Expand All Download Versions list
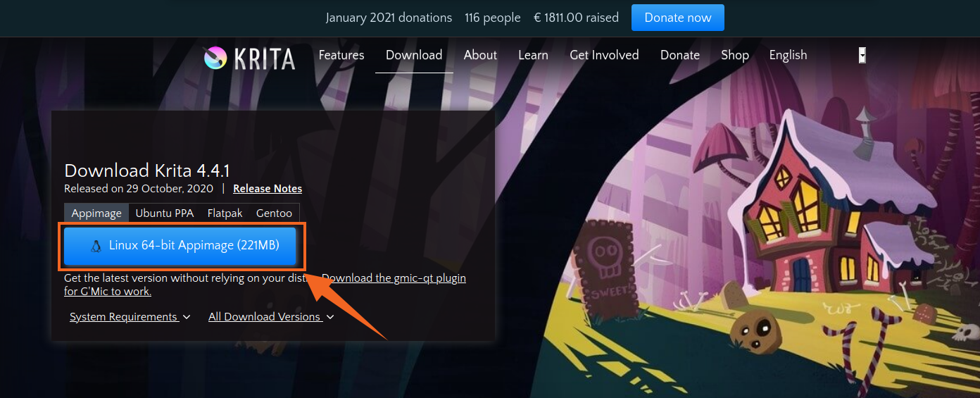This screenshot has width=980, height=398. point(271,317)
